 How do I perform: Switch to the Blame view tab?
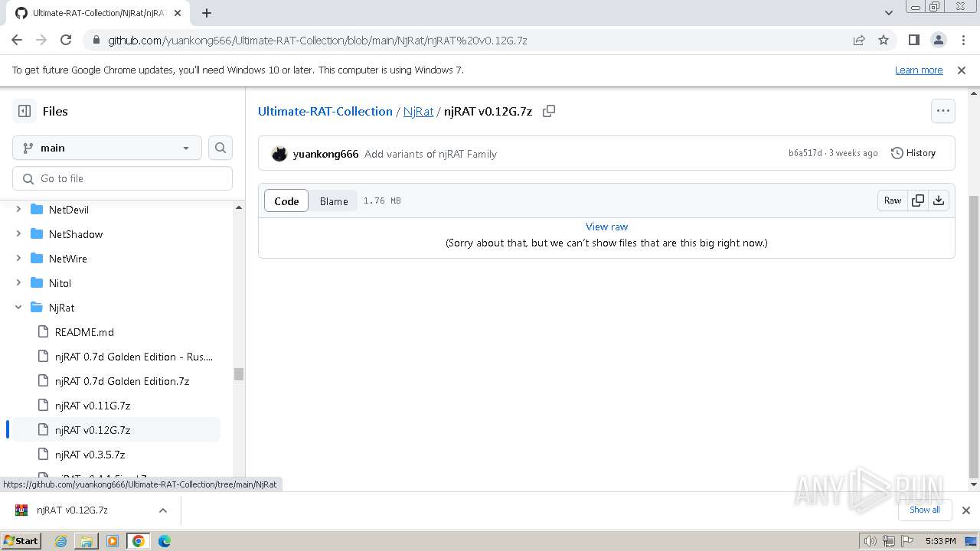(x=334, y=201)
